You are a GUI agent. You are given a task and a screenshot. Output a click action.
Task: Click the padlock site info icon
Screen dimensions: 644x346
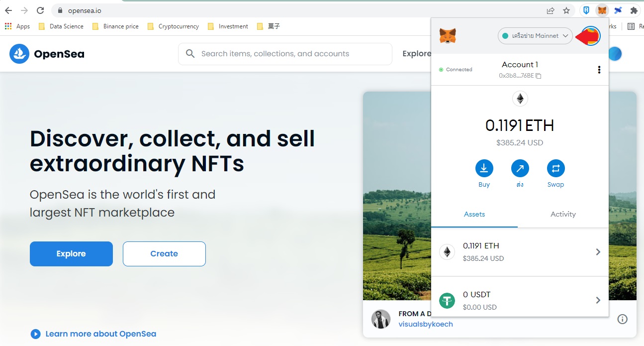click(60, 10)
